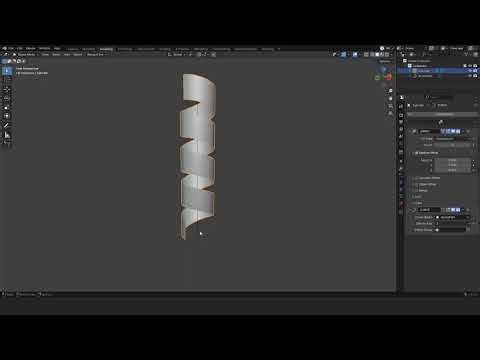Image resolution: width=480 pixels, height=360 pixels.
Task: Open the transform orientation dropdown
Action: [x=177, y=54]
